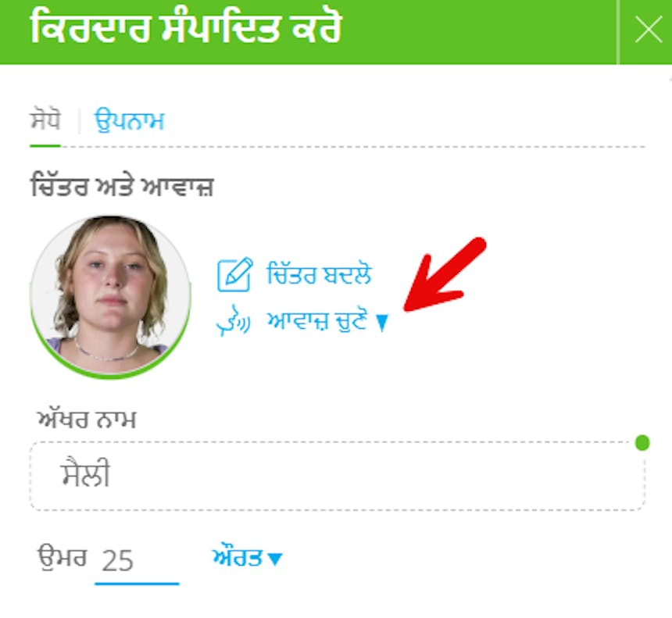The image size is (672, 618).
Task: Click the ਕਿਰਦਾਰ ਸੰਪਾਦਿਤ ਕਰੋ title bar
Action: click(308, 32)
